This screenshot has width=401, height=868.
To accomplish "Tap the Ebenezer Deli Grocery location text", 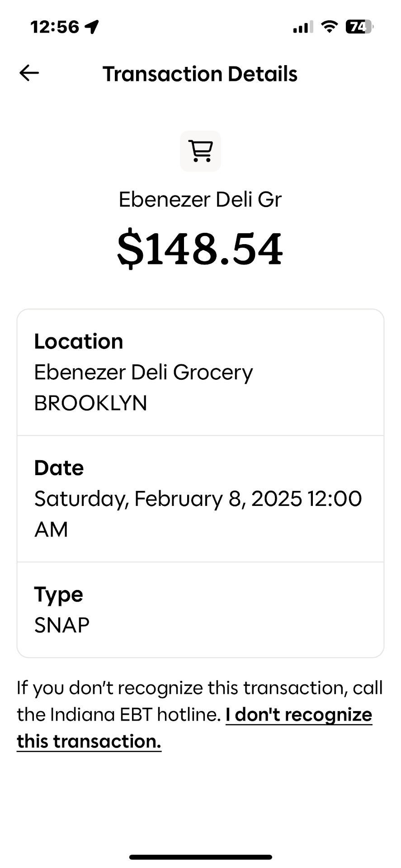I will (143, 372).
